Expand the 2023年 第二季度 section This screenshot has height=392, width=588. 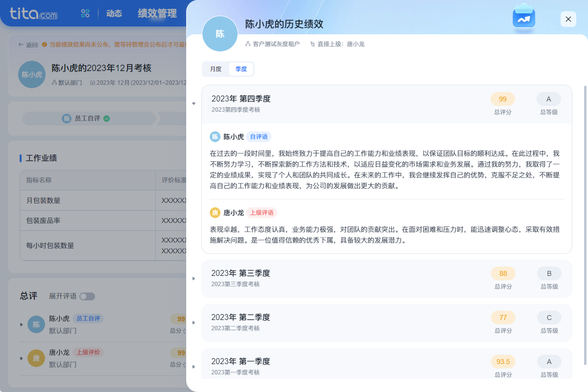point(194,323)
